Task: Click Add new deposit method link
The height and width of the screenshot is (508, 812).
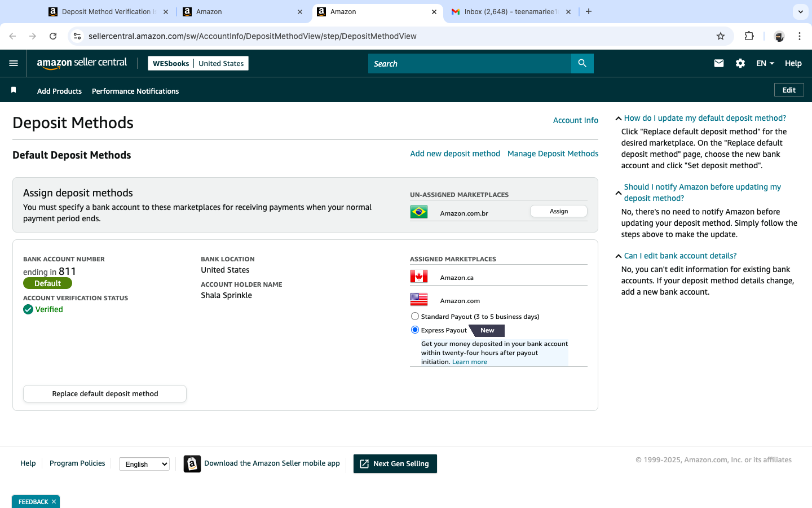Action: [x=455, y=154]
